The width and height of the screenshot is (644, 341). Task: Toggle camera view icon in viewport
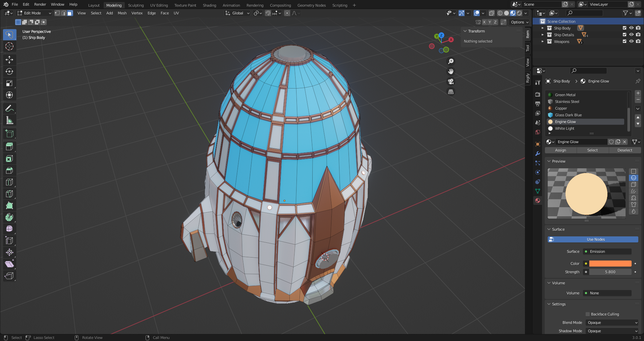point(451,81)
